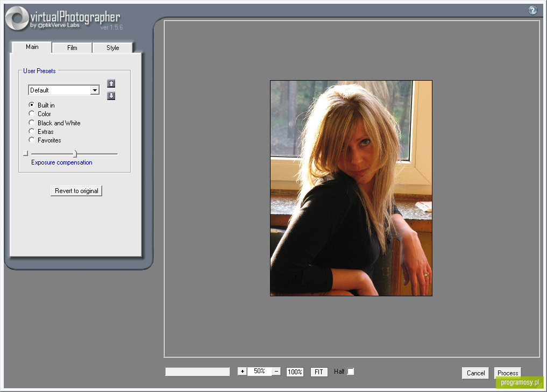547x392 pixels.
Task: Switch to the Film tab
Action: coord(72,48)
